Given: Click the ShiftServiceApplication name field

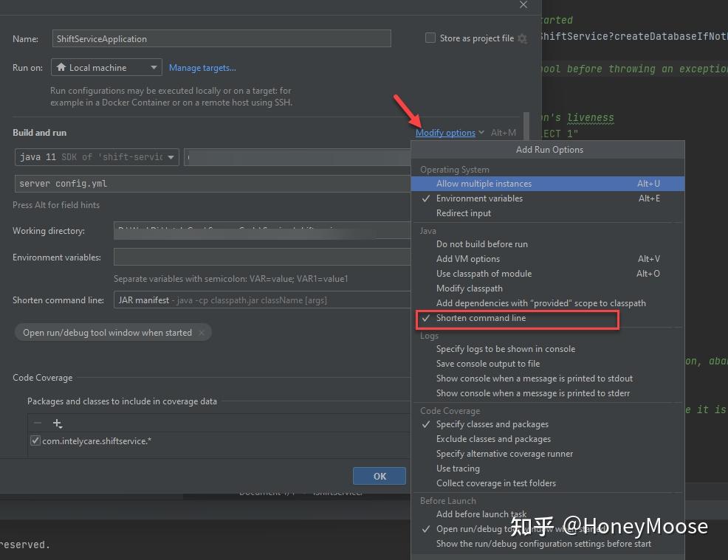Looking at the screenshot, I should [x=220, y=38].
